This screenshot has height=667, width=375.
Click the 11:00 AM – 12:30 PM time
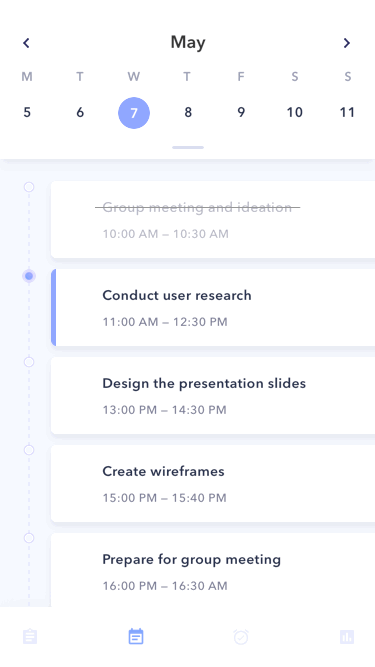[165, 322]
